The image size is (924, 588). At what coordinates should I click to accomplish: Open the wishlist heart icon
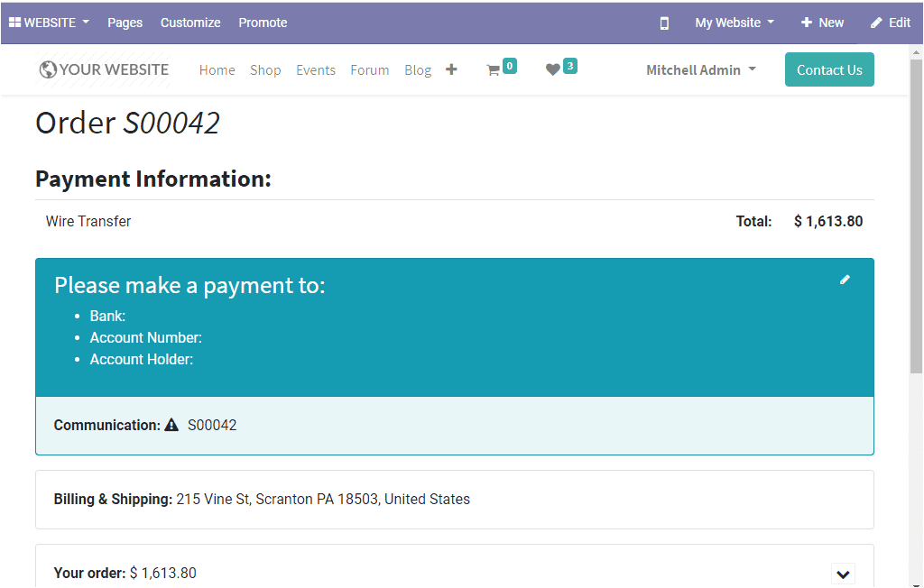(x=553, y=70)
